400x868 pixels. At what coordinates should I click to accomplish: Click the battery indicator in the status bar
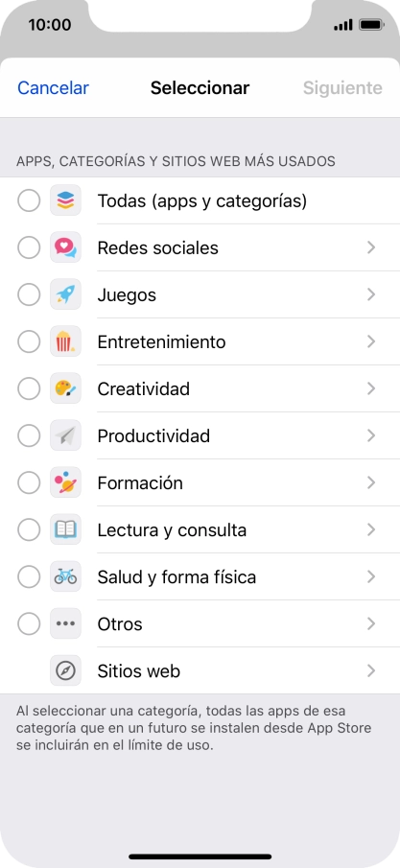coord(371,25)
